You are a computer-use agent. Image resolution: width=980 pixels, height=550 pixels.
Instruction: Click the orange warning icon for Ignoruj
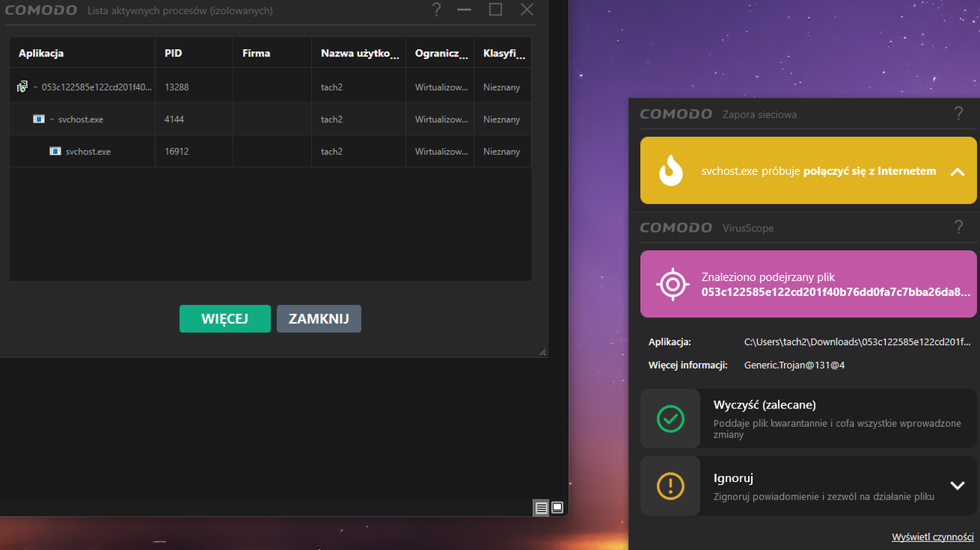point(671,486)
